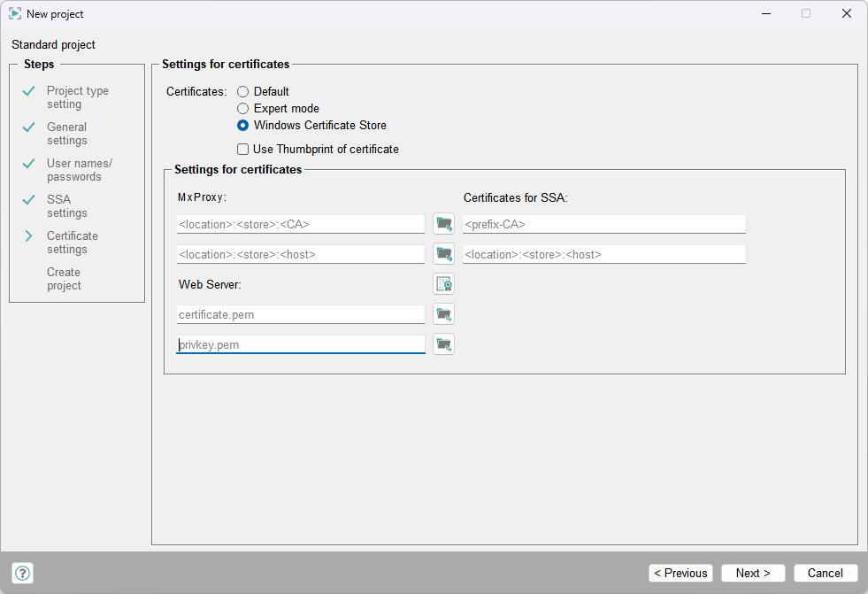868x594 pixels.
Task: Open the General settings step
Action: [x=67, y=134]
